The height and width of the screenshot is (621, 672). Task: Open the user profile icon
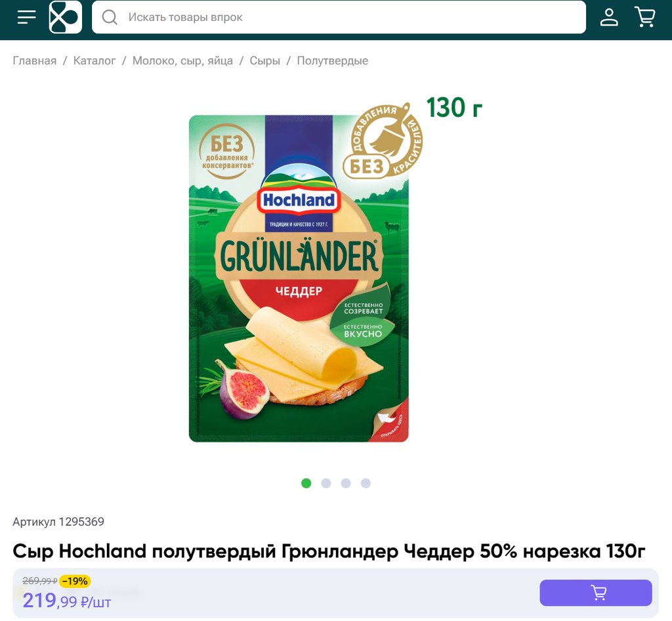point(608,17)
